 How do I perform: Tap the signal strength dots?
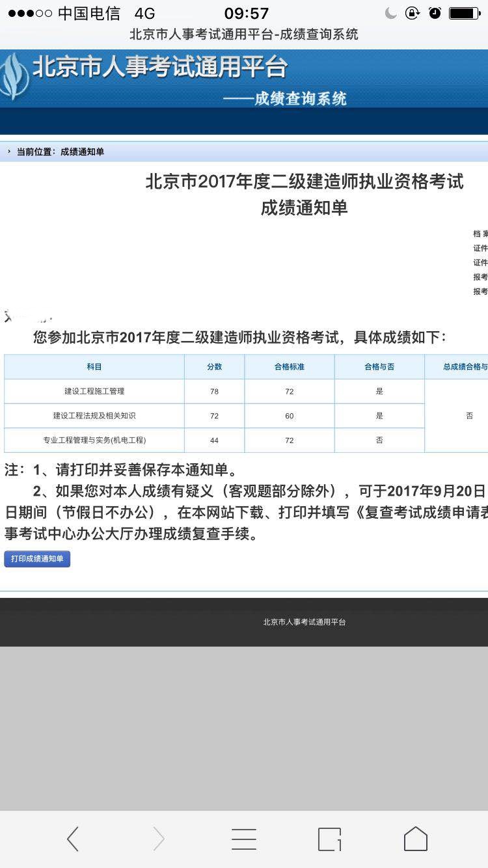[29, 14]
